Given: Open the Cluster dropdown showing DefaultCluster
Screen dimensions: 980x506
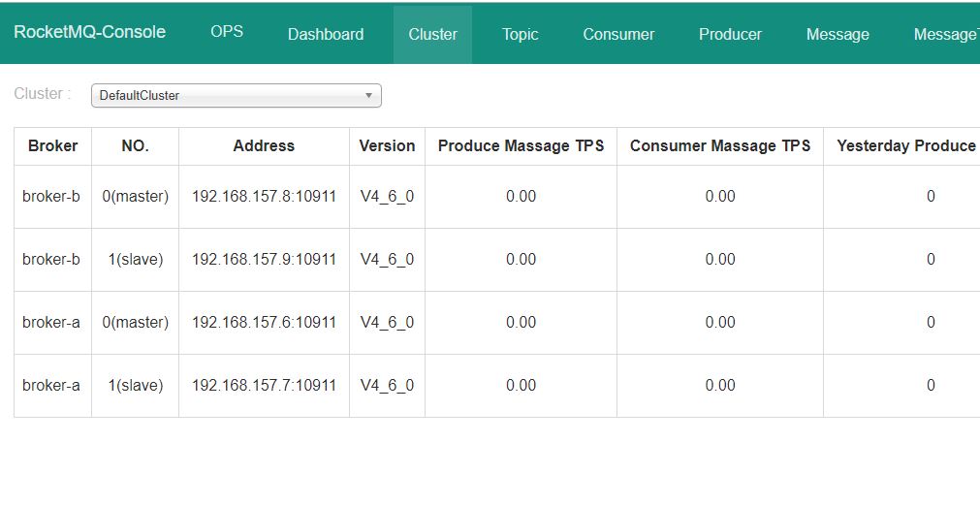Looking at the screenshot, I should pos(237,96).
